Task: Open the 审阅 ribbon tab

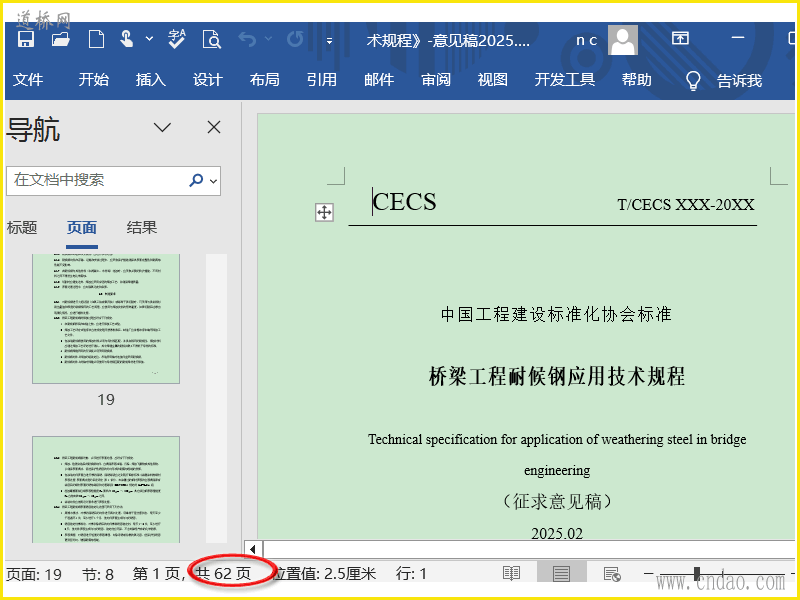Action: 436,80
